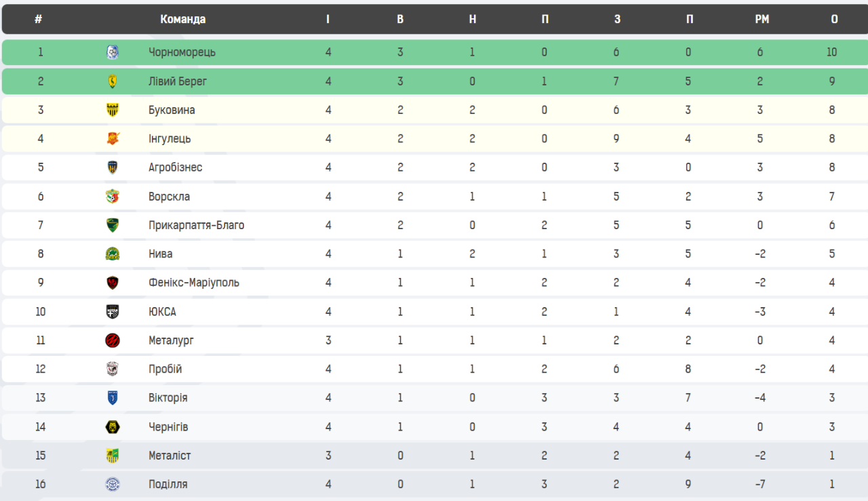This screenshot has height=501, width=868.
Task: Open the Пробій team name link
Action: (165, 369)
